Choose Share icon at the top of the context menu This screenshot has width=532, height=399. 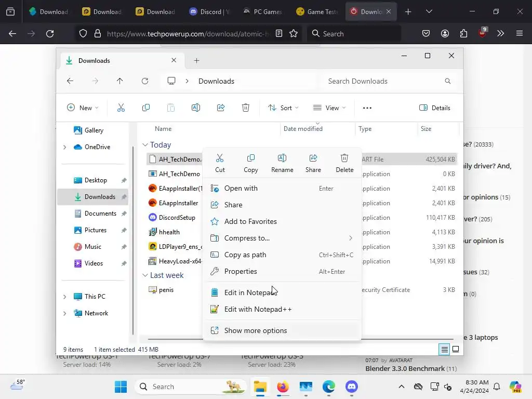(313, 163)
